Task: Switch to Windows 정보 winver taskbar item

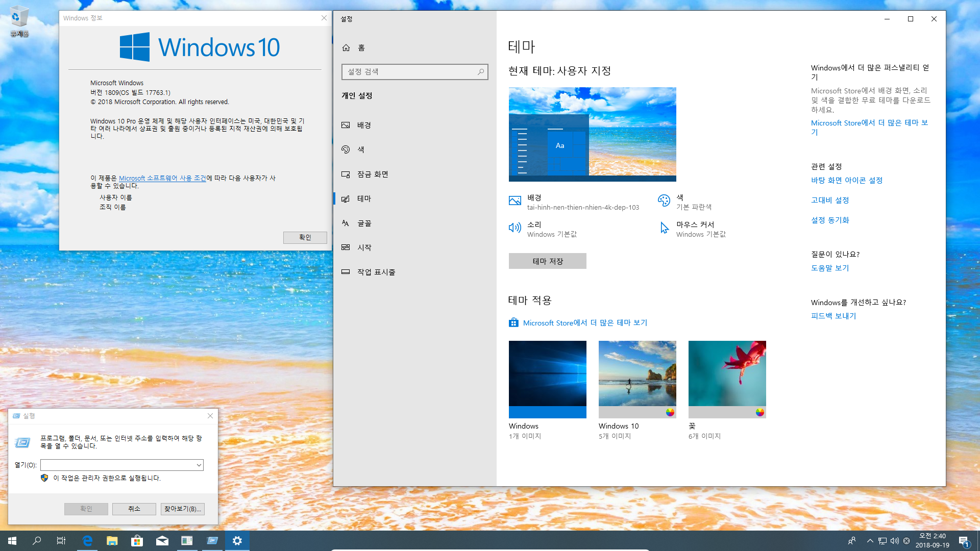Action: [x=187, y=541]
